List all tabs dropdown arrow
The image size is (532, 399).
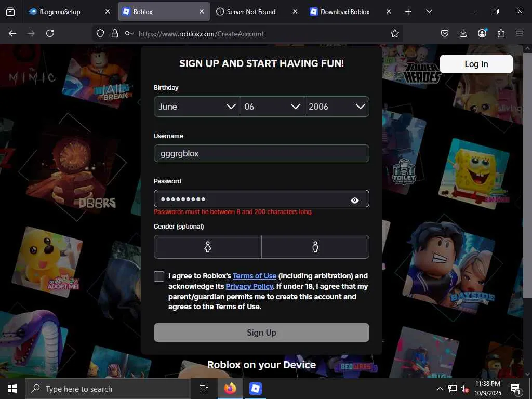pos(429,12)
